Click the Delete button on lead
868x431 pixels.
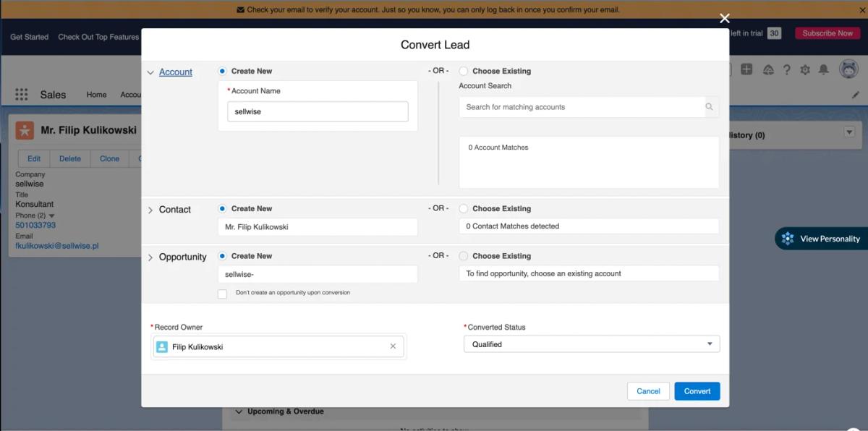70,158
